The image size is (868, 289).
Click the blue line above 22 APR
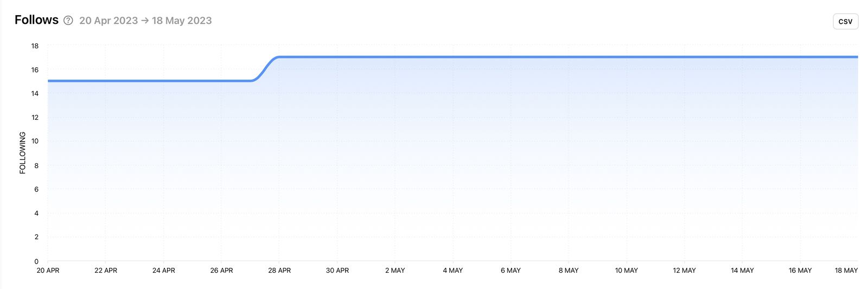[106, 81]
